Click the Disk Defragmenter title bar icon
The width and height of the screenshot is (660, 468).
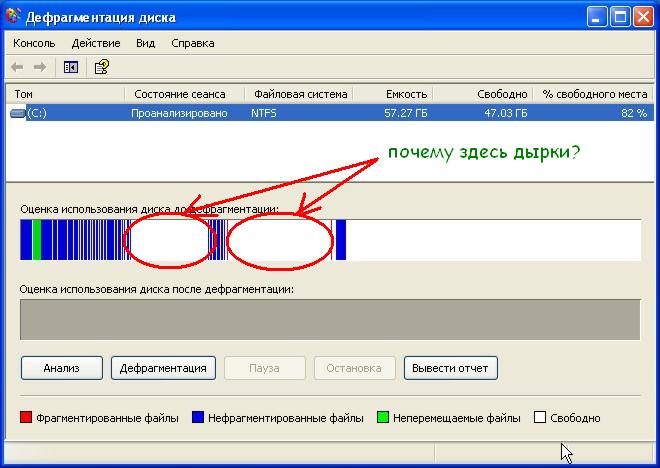(13, 16)
